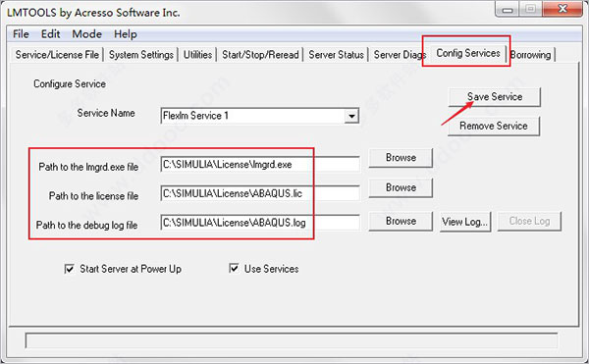Click the debug log file path field
Viewport: 589px width, 364px height.
coord(260,223)
